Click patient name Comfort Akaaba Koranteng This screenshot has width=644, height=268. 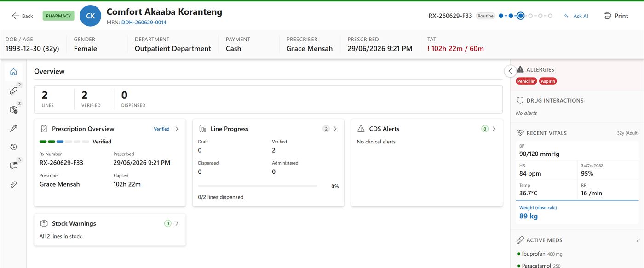pos(164,12)
